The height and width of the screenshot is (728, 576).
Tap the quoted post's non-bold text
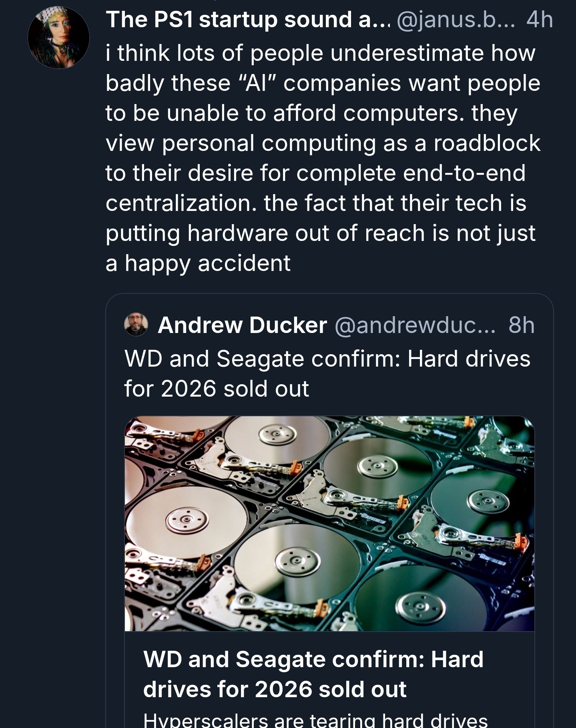tap(327, 373)
